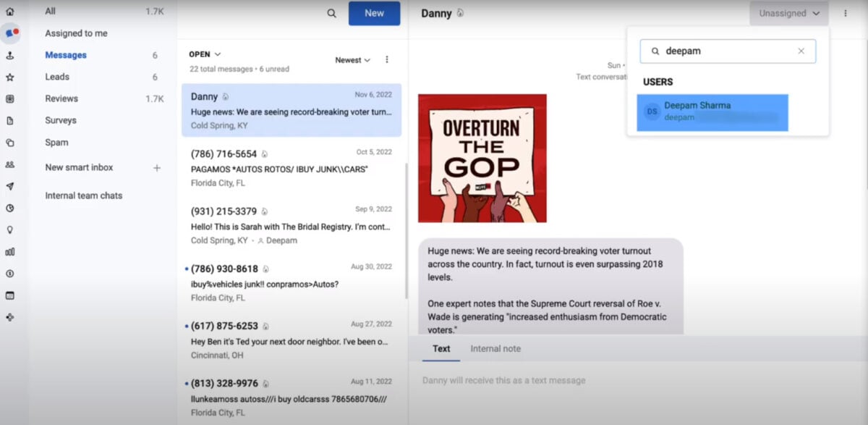Click the New button
Screen dimensions: 868x425
pos(374,13)
